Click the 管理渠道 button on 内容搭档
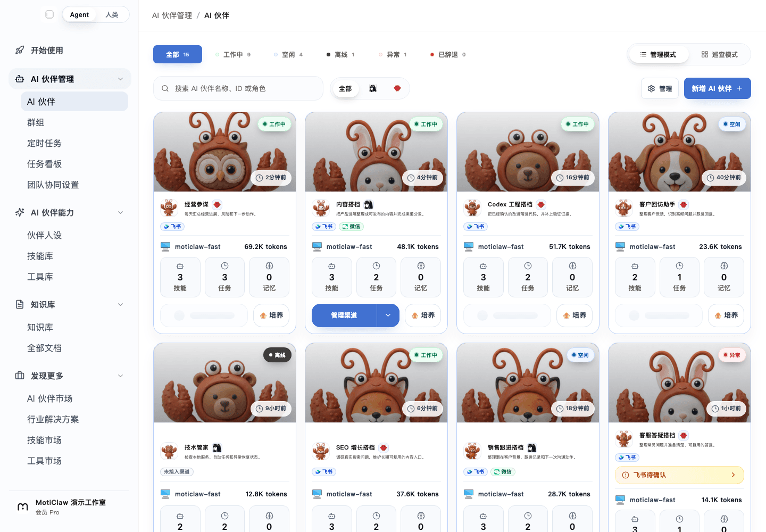 [x=344, y=315]
